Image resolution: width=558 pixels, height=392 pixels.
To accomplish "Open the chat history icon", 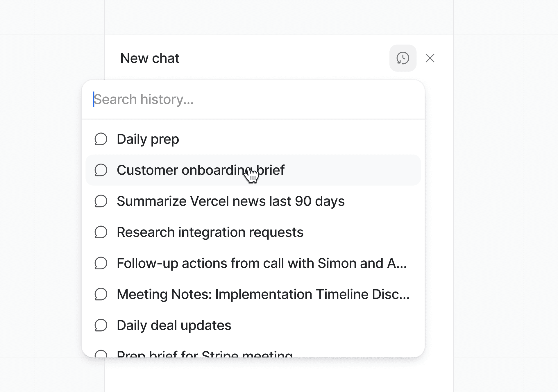I will point(403,58).
